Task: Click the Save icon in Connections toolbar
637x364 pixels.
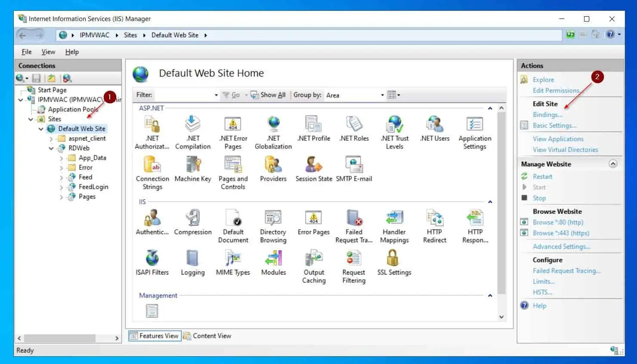Action: point(36,78)
